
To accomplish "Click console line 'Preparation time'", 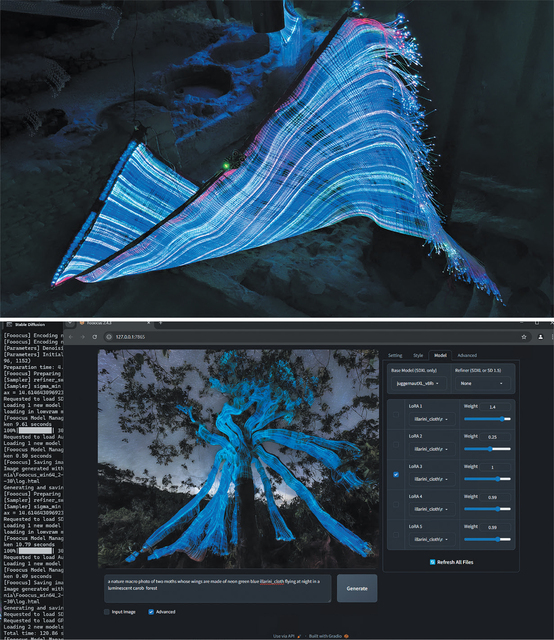I will click(x=33, y=367).
